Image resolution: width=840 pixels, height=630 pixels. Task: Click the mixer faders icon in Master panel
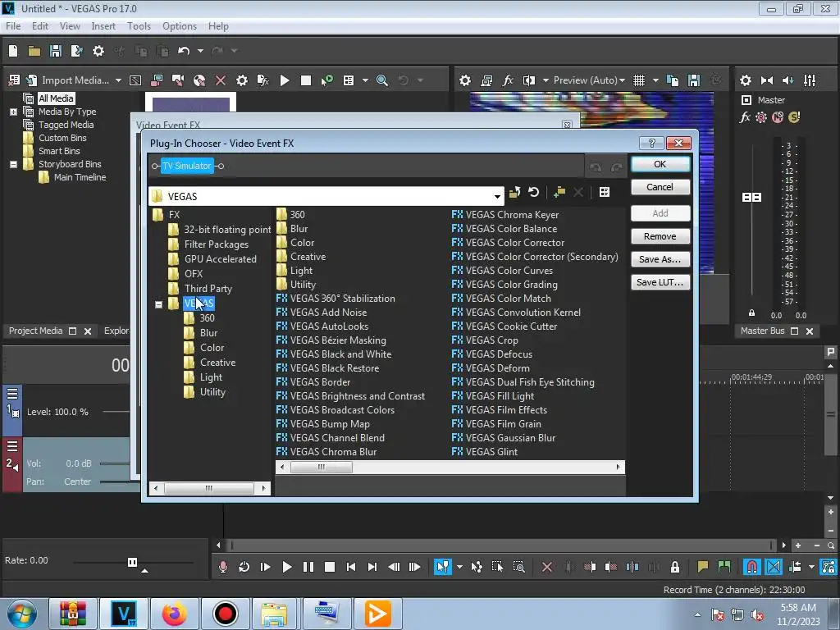coord(810,80)
